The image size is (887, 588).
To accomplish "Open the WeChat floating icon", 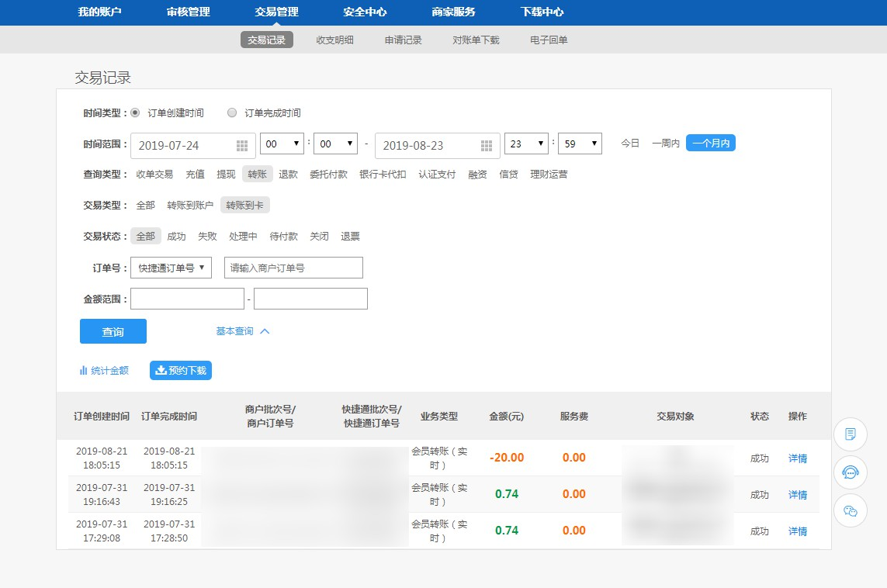I will pyautogui.click(x=850, y=510).
